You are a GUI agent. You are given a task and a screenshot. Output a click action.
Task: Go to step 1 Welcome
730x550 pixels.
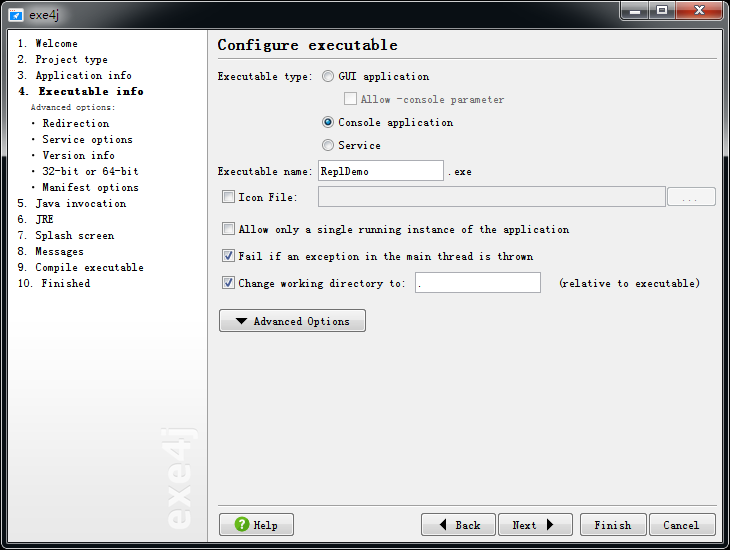click(x=47, y=43)
